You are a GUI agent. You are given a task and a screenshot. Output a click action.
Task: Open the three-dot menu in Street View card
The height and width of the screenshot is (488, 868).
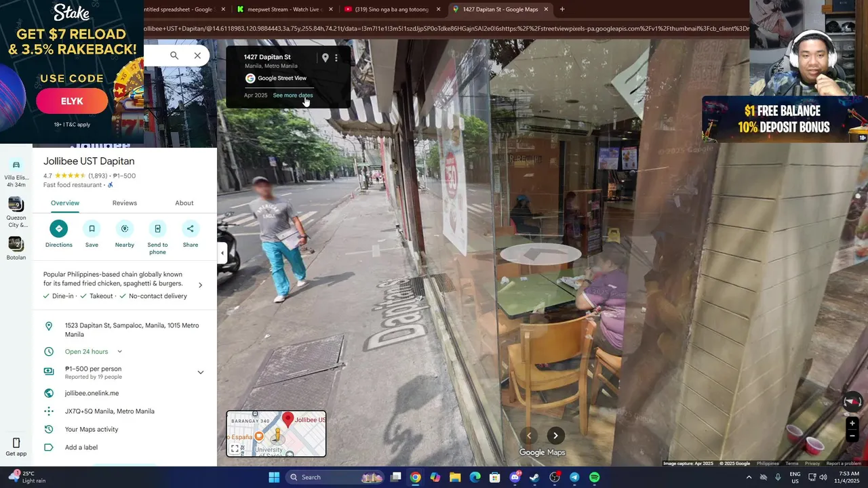[x=336, y=58]
